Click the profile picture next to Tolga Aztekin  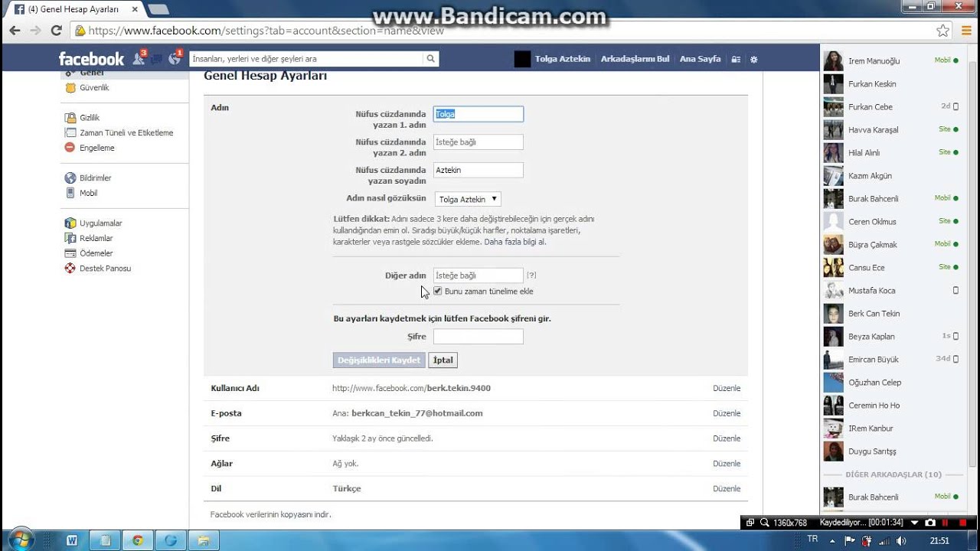click(x=522, y=59)
